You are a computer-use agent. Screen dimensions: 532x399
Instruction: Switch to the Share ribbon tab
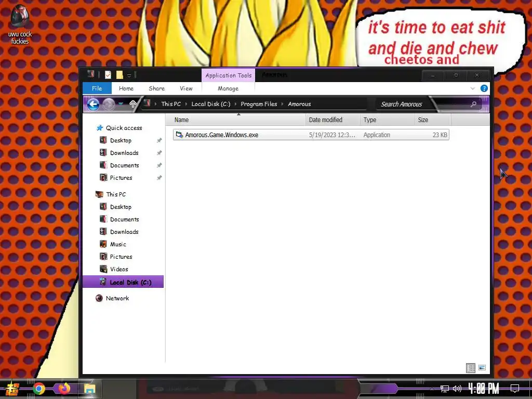[x=156, y=88]
